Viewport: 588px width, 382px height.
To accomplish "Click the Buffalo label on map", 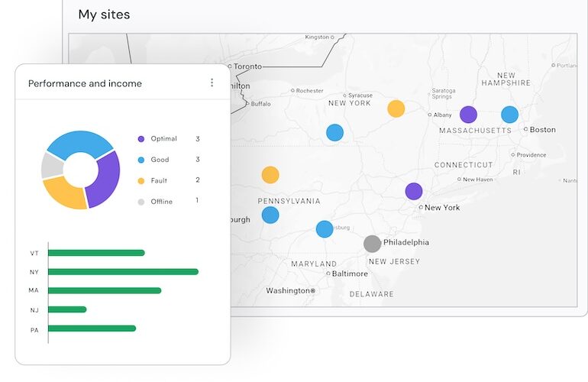I will point(260,104).
